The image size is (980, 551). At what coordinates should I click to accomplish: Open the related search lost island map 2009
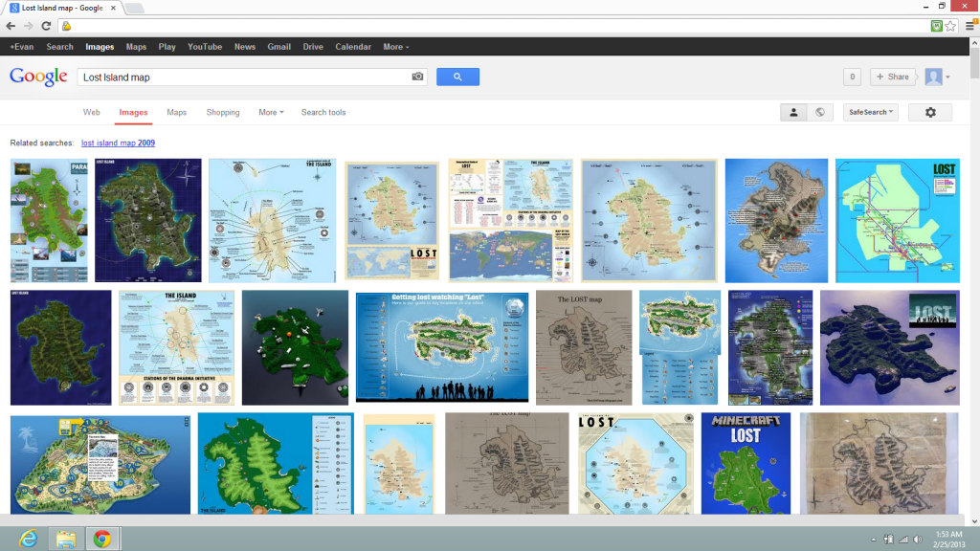(x=118, y=143)
